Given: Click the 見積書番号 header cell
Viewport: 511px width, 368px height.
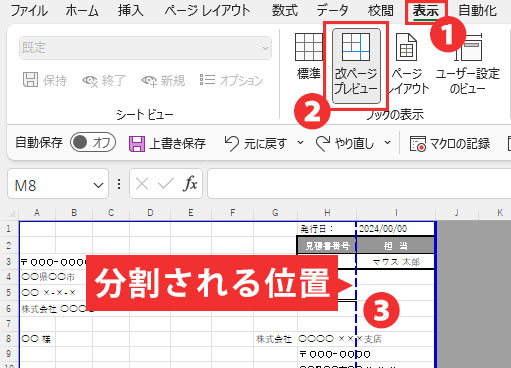Looking at the screenshot, I should coord(327,246).
